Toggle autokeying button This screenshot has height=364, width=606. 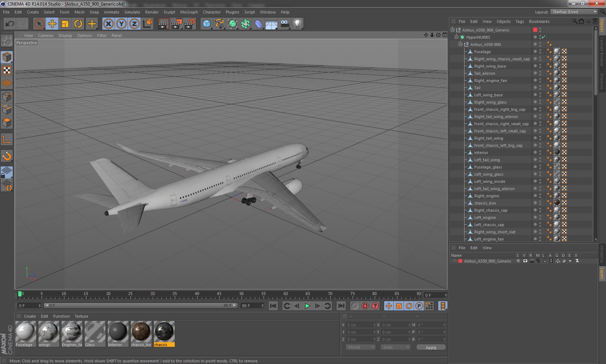click(x=365, y=306)
